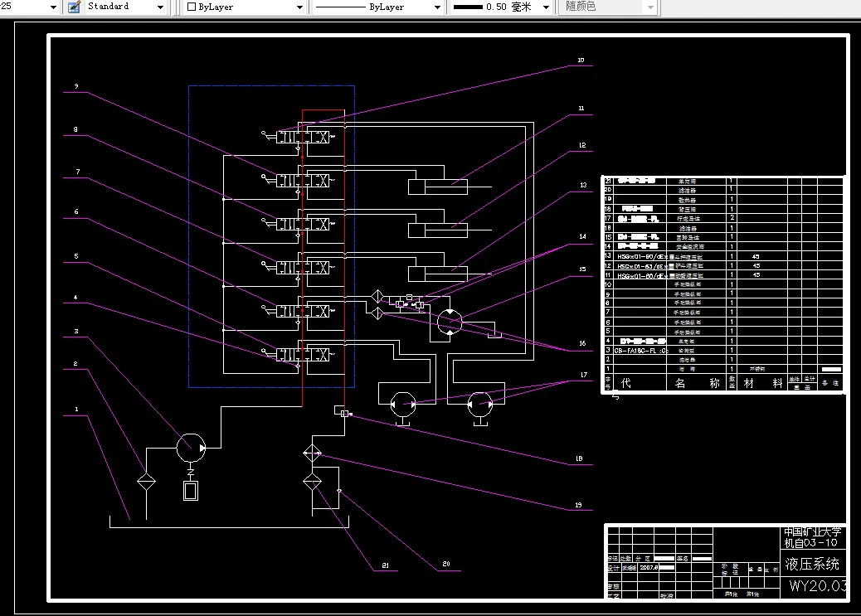This screenshot has height=616, width=861.
Task: Select the swing motor circle at callout 15
Action: click(x=450, y=323)
